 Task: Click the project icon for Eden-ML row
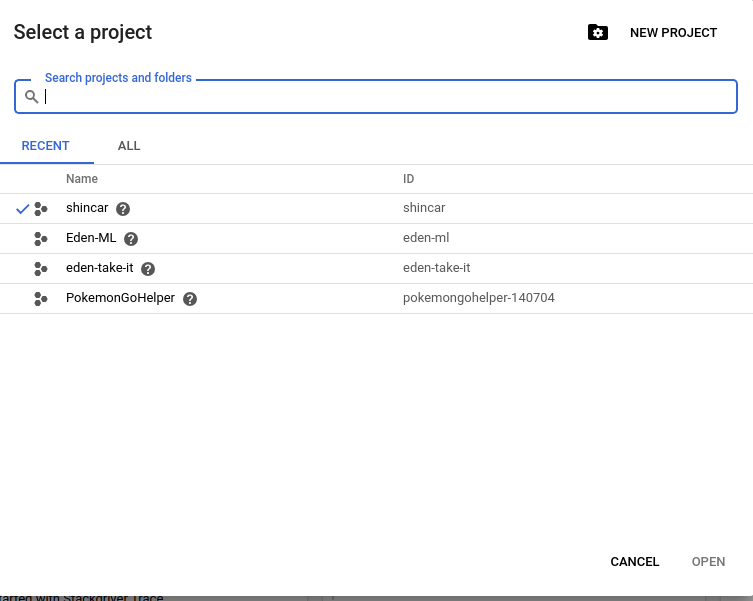[x=41, y=239]
